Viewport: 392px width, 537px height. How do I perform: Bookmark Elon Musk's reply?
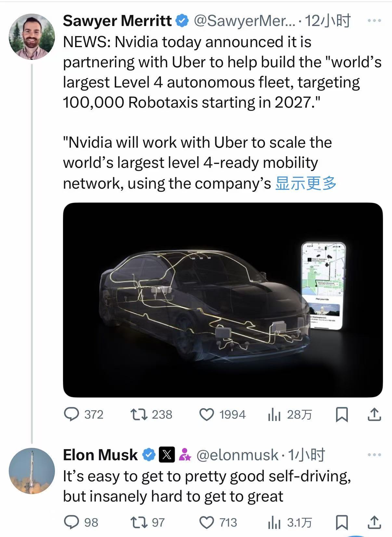[342, 523]
